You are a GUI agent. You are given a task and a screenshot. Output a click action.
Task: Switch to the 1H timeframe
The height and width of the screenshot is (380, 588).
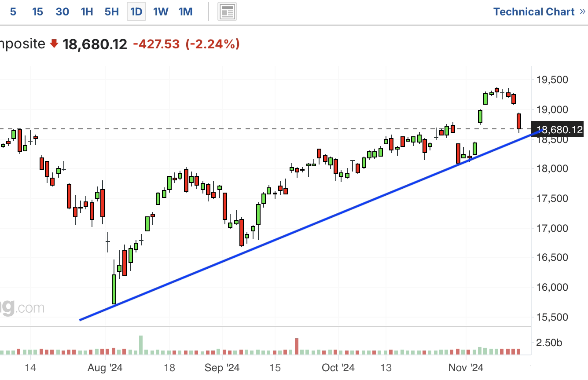(87, 12)
